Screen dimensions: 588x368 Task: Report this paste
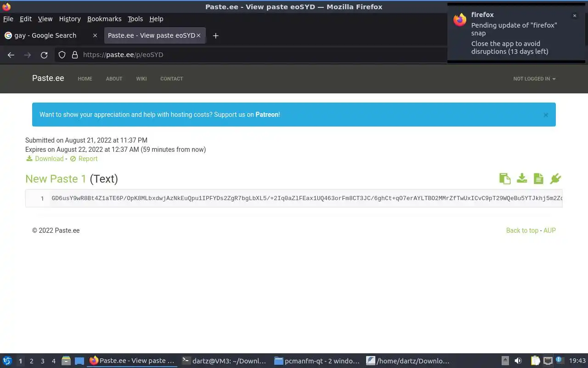[x=88, y=159]
